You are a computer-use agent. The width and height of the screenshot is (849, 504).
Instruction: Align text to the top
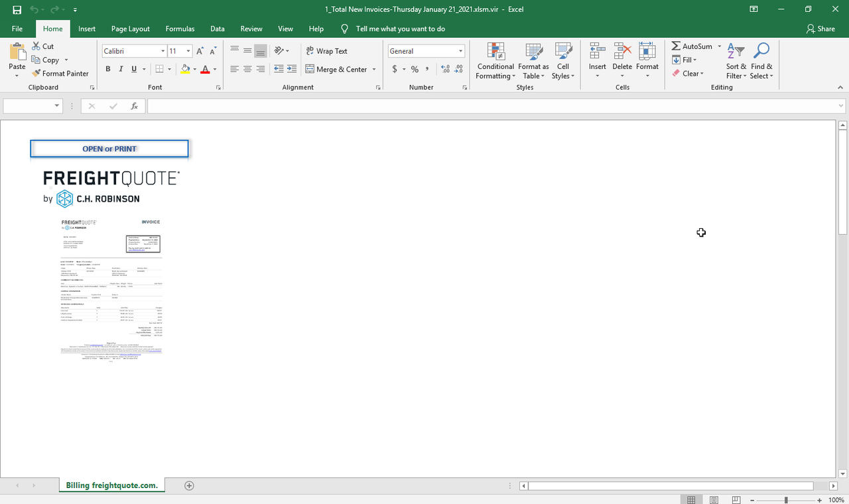[234, 50]
